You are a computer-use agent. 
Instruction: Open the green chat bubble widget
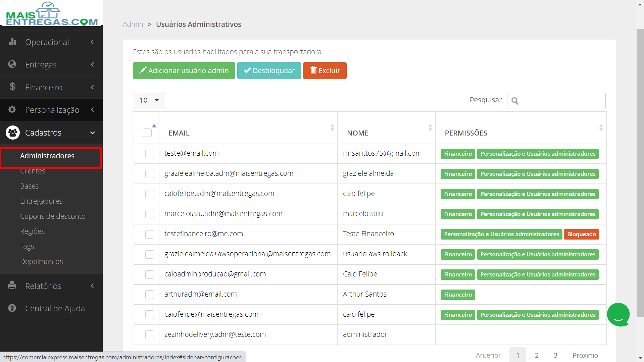pos(618,315)
